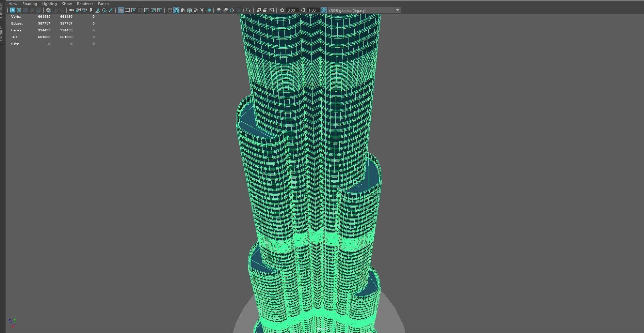Click the X-Ray display icon
The height and width of the screenshot is (333, 644).
tap(259, 10)
